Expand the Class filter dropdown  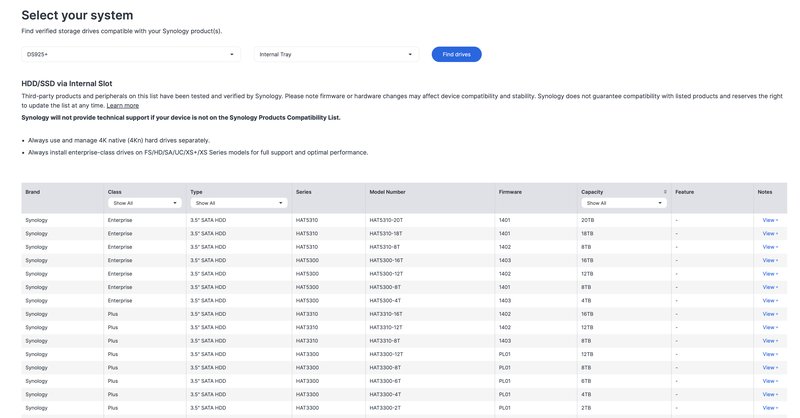point(144,203)
